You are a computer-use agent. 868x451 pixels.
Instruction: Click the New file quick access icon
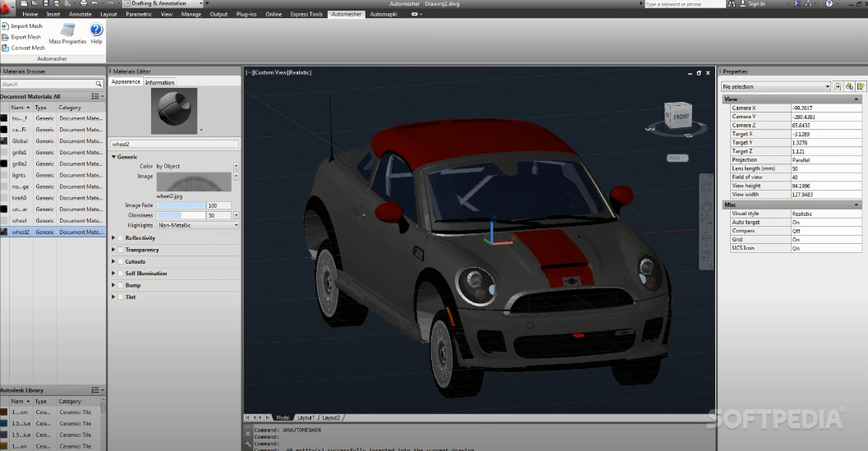[x=25, y=3]
